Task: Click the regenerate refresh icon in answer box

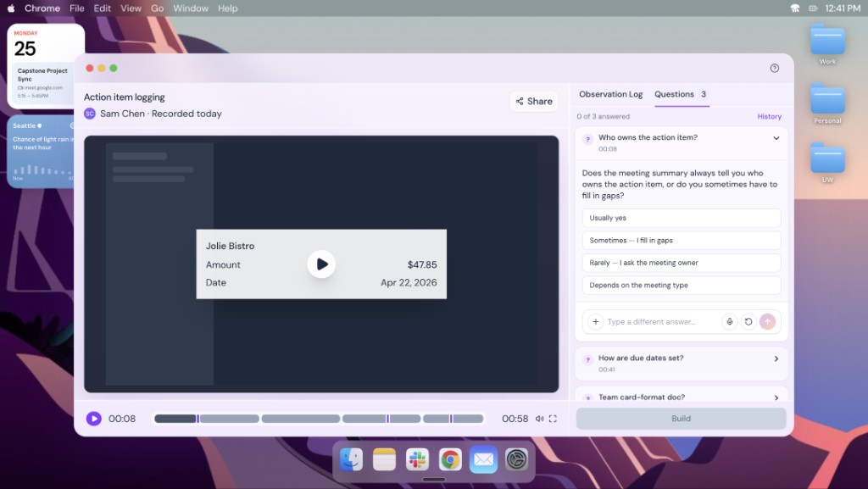Action: click(748, 321)
